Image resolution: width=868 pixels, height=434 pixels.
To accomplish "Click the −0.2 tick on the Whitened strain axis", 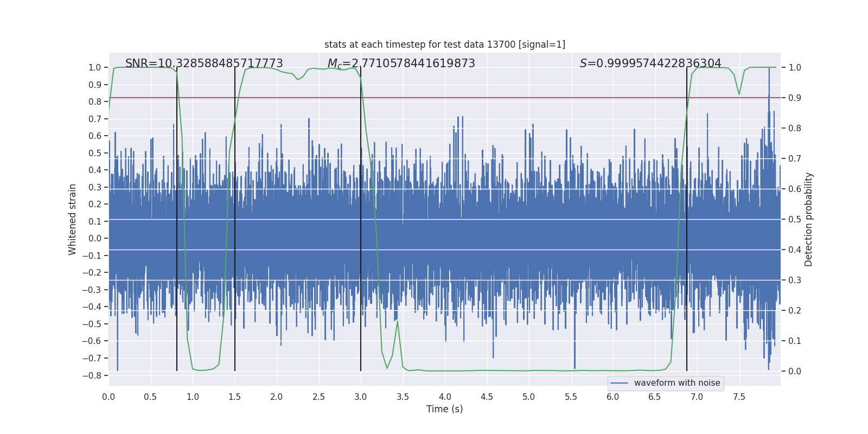I will tap(92, 272).
